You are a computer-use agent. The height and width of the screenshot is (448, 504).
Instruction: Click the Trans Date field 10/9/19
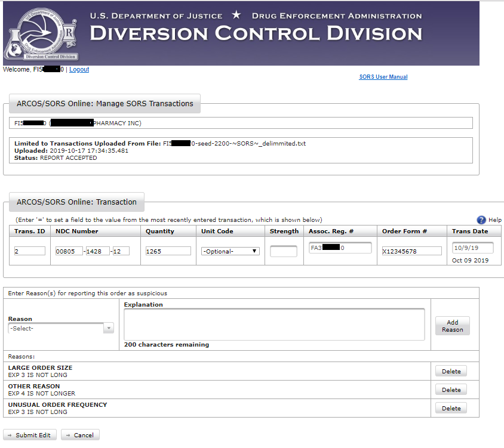472,248
